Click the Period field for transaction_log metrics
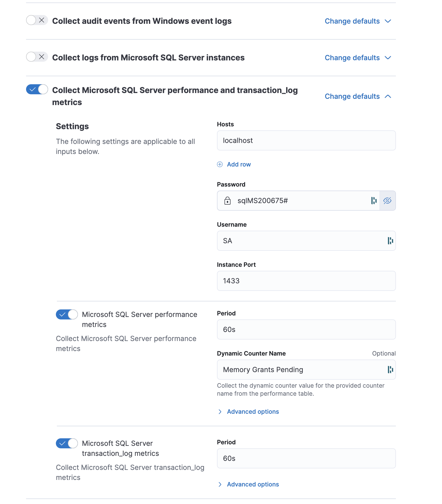This screenshot has height=504, width=442. tap(306, 458)
